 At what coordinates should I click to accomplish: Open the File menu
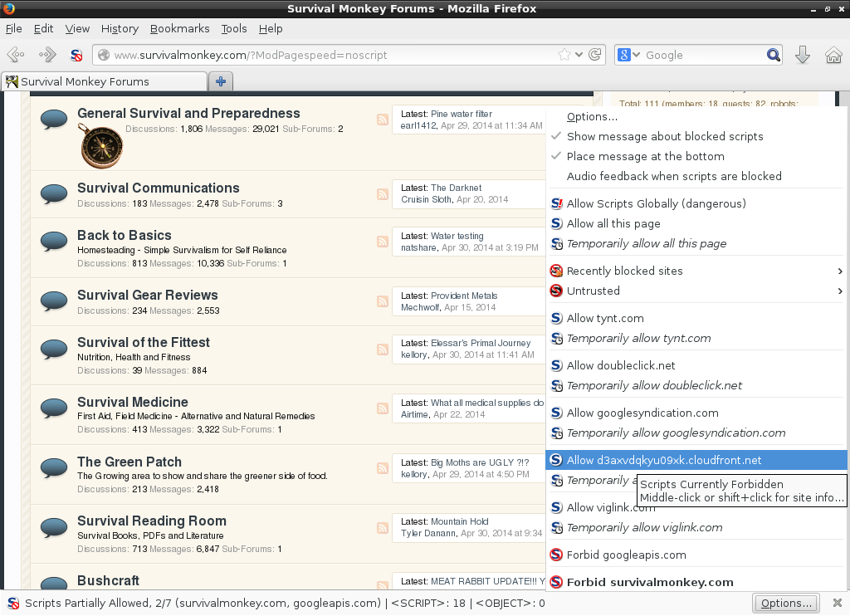click(x=13, y=29)
